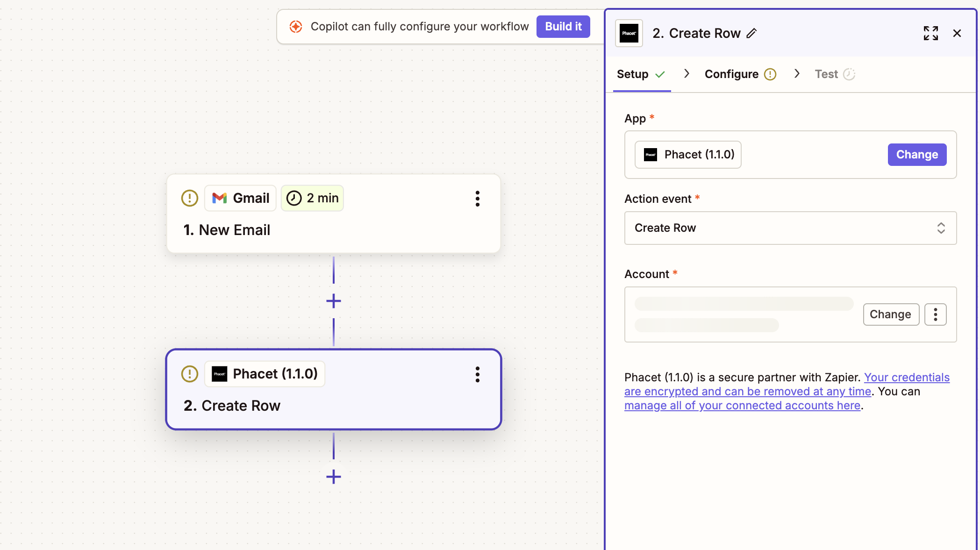The height and width of the screenshot is (550, 980).
Task: Click the purple Change app button
Action: tap(916, 155)
